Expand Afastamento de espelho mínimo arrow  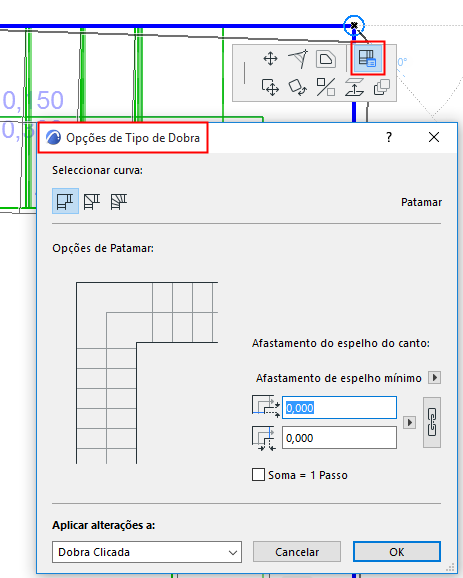[x=434, y=377]
